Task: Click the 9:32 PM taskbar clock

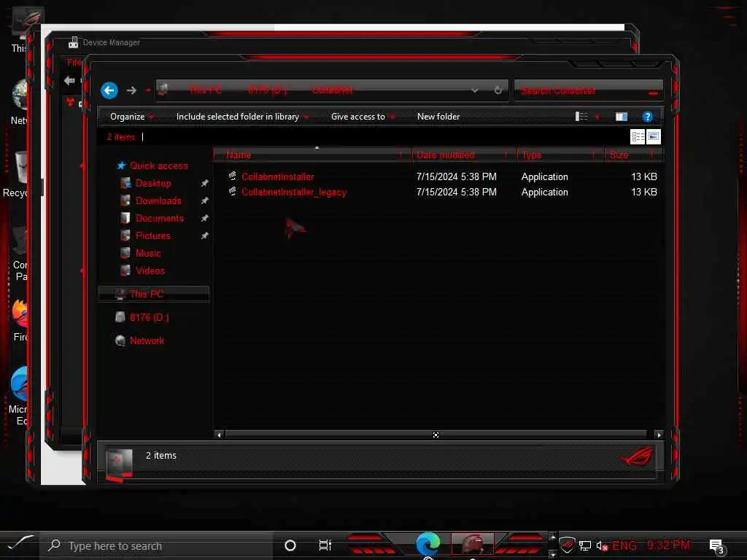Action: (668, 545)
